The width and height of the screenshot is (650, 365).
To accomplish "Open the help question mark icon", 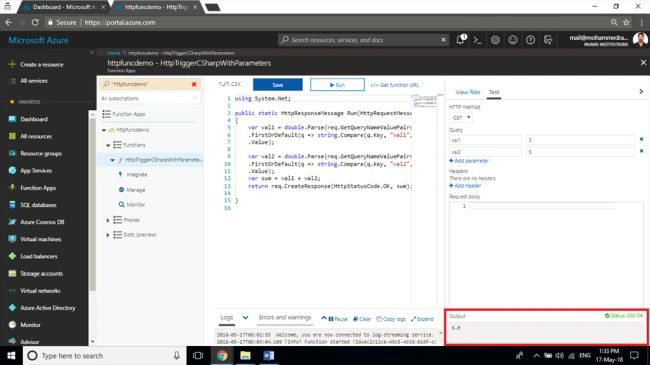I will [x=530, y=40].
